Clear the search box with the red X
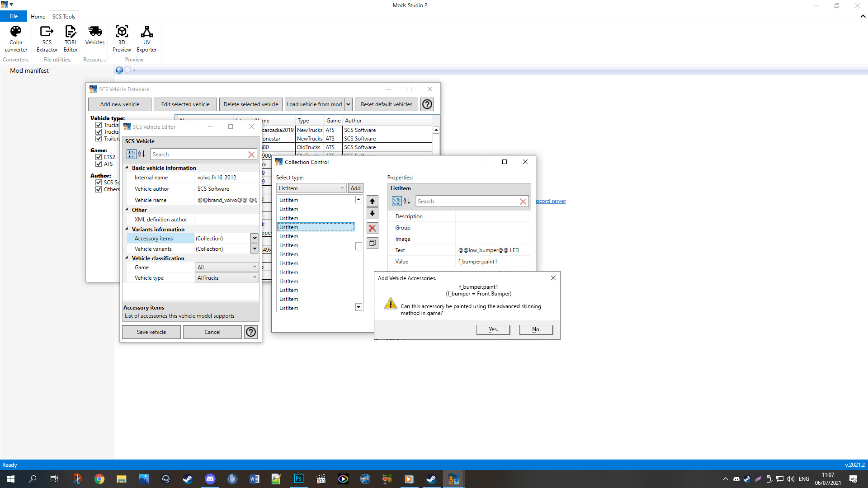 (x=251, y=154)
